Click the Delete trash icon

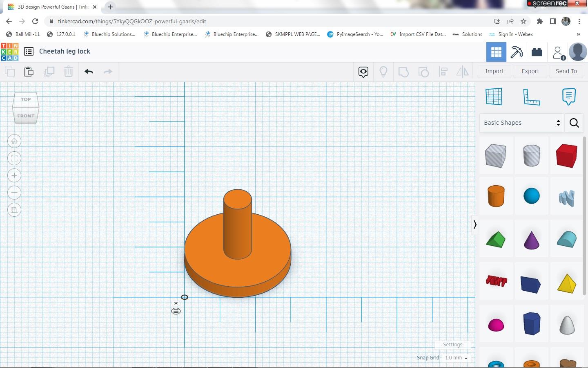(69, 72)
